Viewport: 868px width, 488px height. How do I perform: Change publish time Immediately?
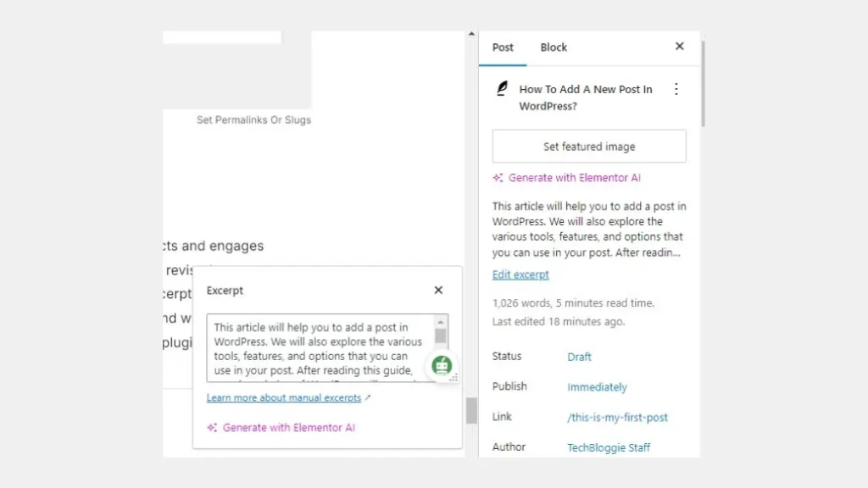[x=597, y=386]
